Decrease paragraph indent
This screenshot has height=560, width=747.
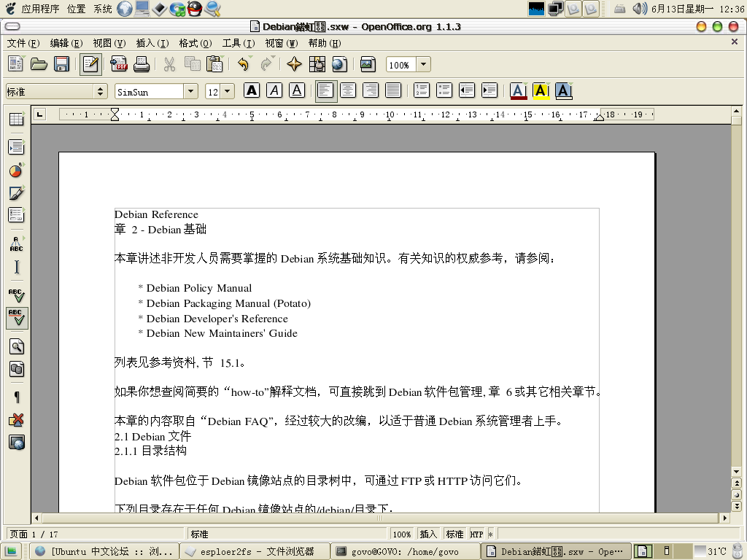[x=468, y=90]
